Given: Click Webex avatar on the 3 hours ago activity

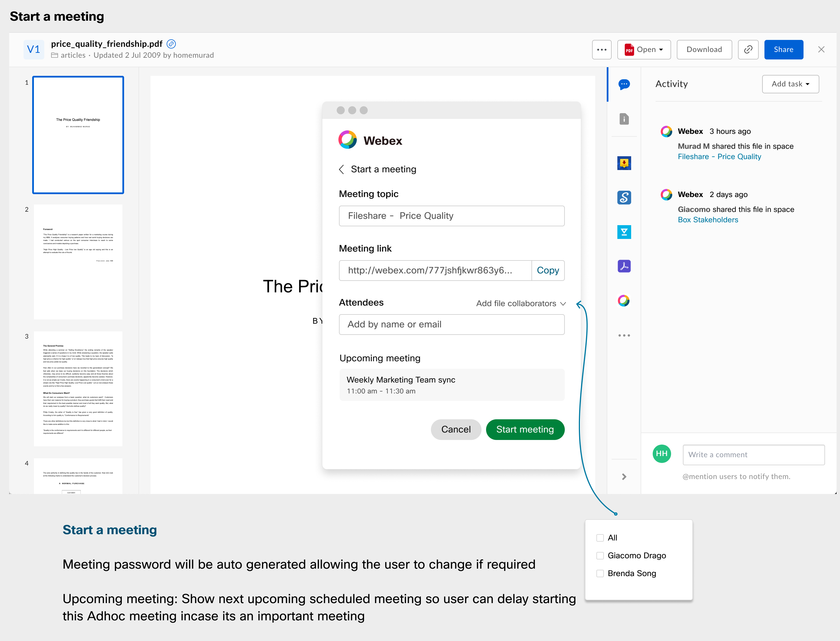Looking at the screenshot, I should tap(666, 131).
